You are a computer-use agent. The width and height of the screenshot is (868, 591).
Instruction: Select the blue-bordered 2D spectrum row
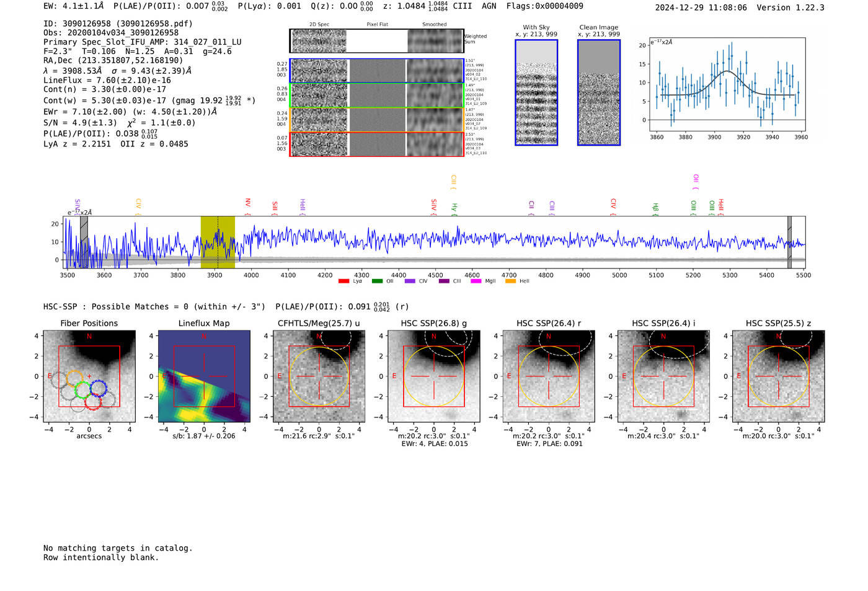click(x=377, y=71)
